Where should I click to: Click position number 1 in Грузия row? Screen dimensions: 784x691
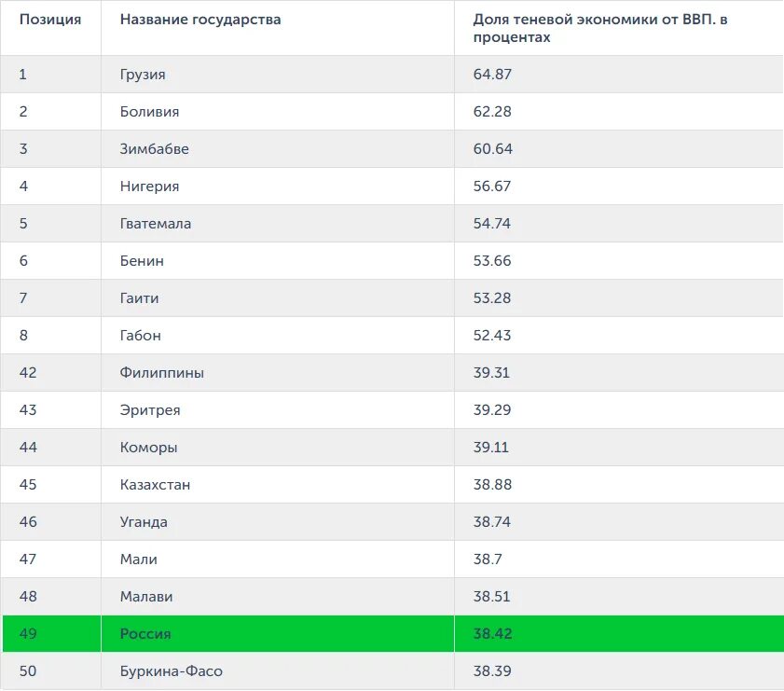(x=23, y=74)
